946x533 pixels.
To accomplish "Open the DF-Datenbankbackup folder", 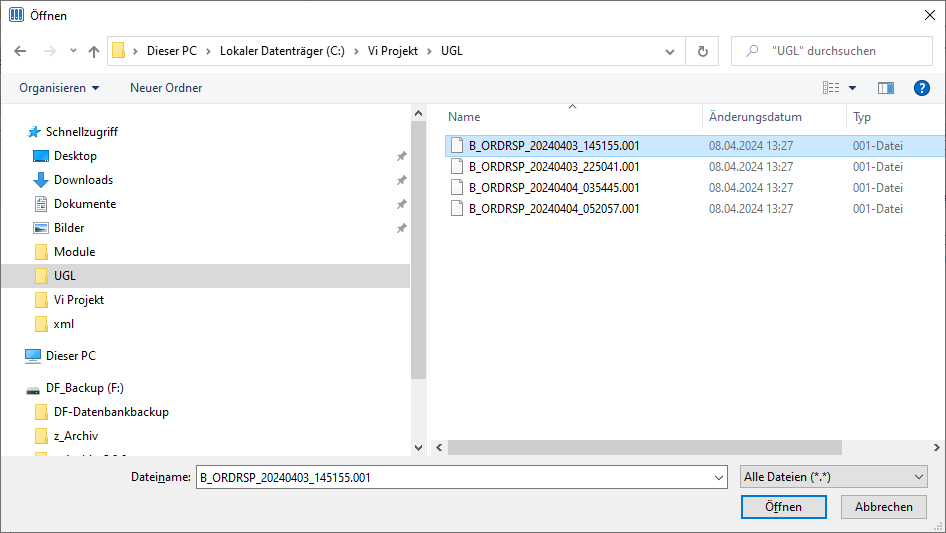I will 111,412.
